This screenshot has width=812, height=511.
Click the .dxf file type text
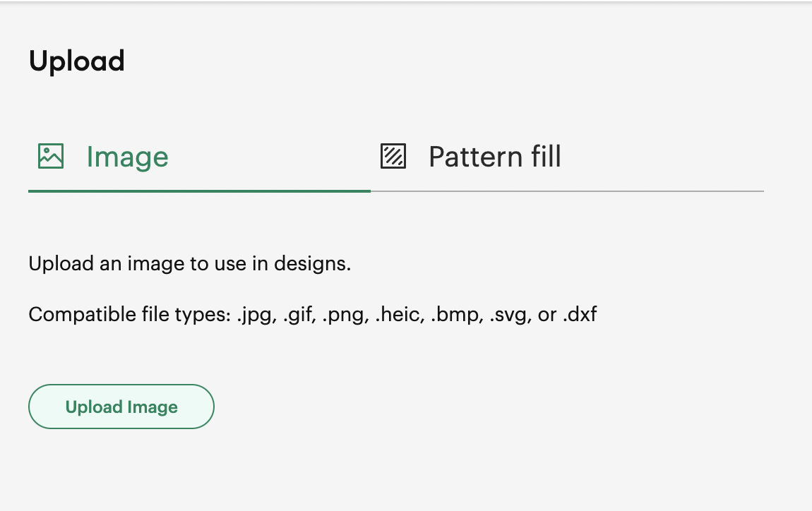(580, 314)
